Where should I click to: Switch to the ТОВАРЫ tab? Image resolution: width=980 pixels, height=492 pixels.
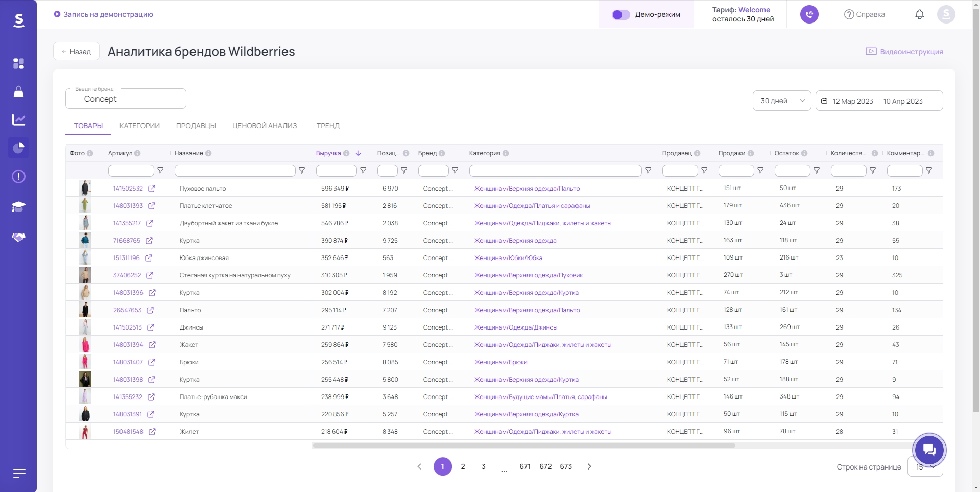88,126
